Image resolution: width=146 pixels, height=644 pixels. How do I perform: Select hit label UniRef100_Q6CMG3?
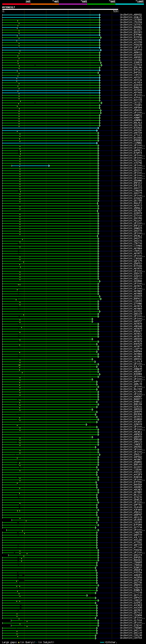click(x=131, y=610)
